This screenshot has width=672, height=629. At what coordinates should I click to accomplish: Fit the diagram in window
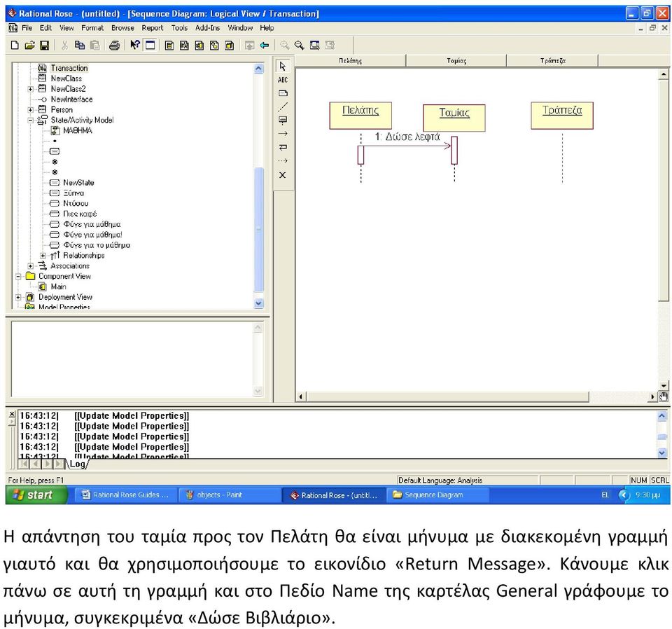point(314,45)
